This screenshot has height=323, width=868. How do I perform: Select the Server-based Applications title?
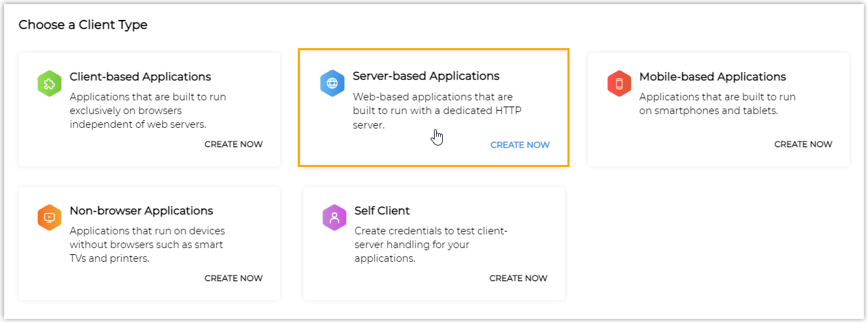[x=426, y=76]
